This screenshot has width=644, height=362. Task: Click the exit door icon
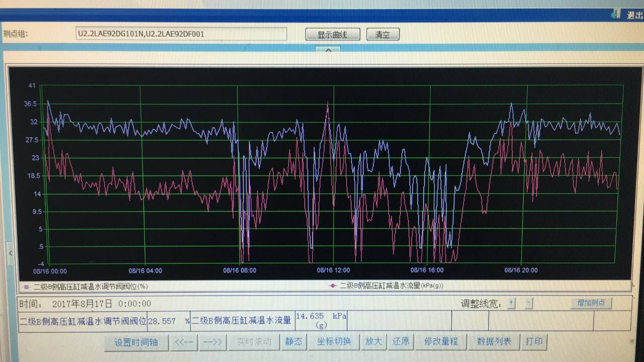(615, 14)
